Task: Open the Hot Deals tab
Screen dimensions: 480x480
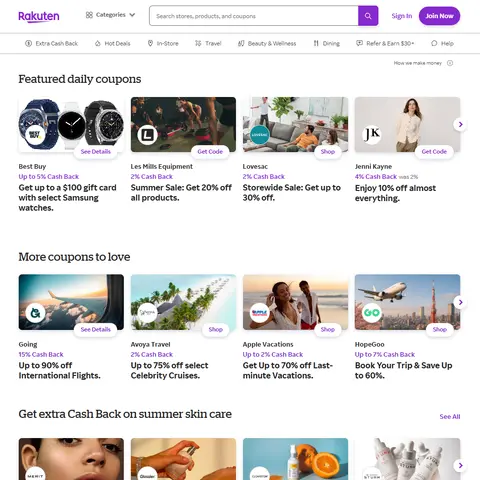Action: 112,43
